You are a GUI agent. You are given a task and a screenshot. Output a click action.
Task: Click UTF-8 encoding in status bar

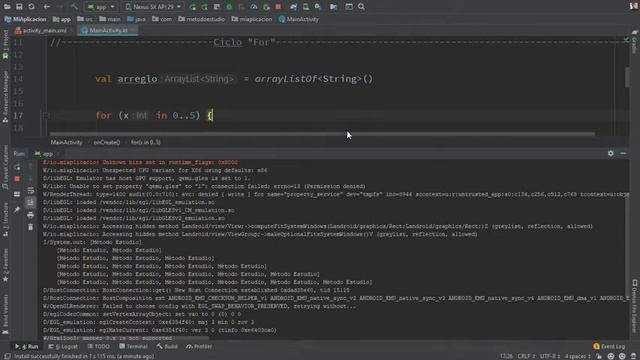tap(550, 356)
